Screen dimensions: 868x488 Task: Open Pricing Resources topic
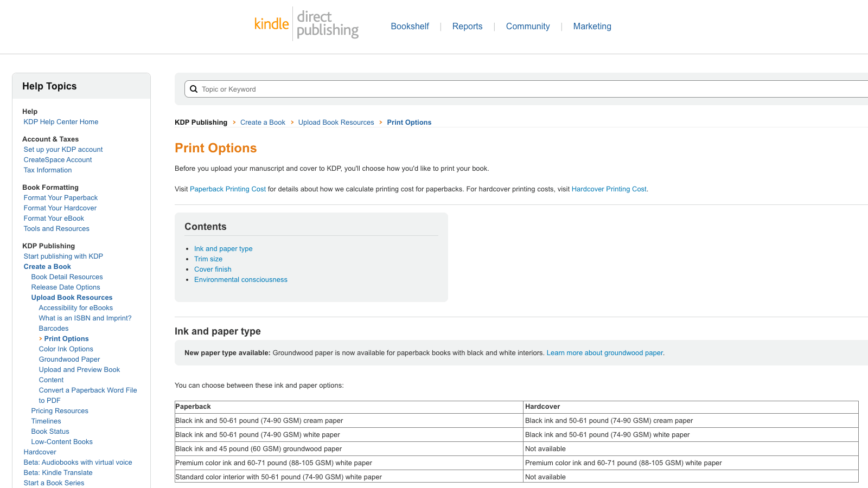coord(60,411)
